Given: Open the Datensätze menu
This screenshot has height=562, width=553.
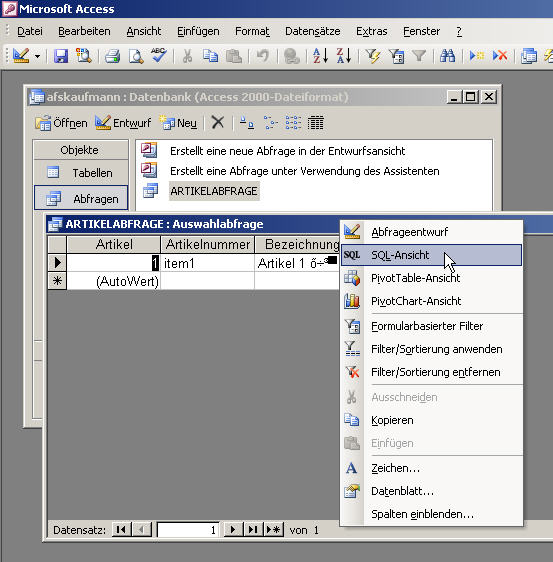Looking at the screenshot, I should (313, 32).
